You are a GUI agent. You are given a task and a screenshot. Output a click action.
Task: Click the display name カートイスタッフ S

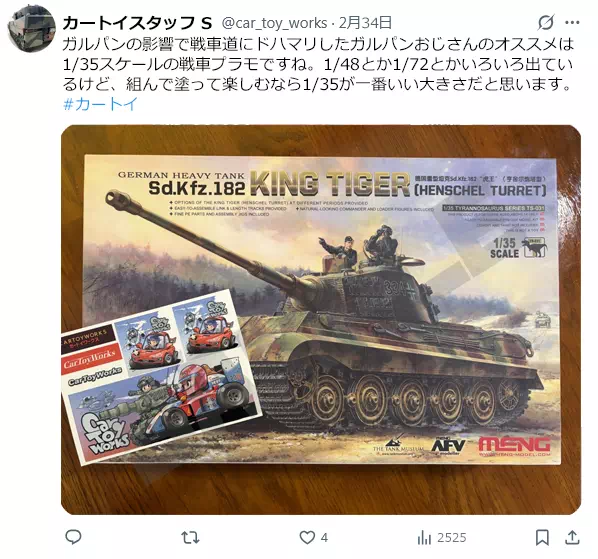pos(137,23)
